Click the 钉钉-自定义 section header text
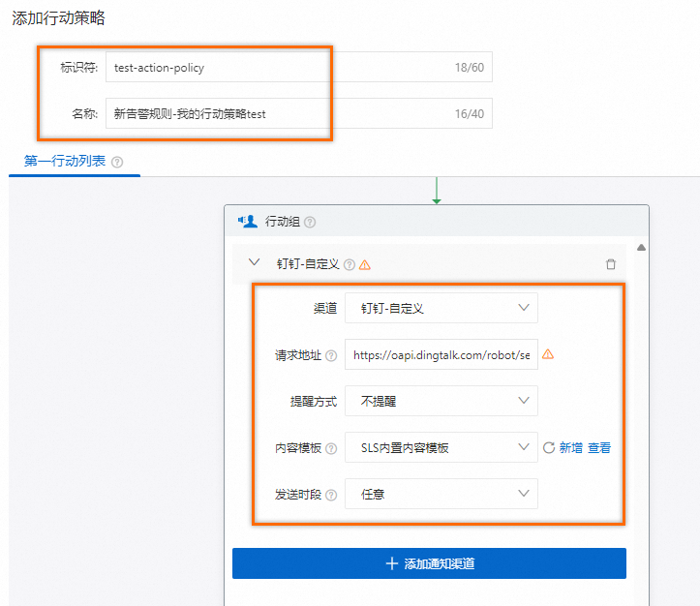The width and height of the screenshot is (700, 606). click(308, 264)
